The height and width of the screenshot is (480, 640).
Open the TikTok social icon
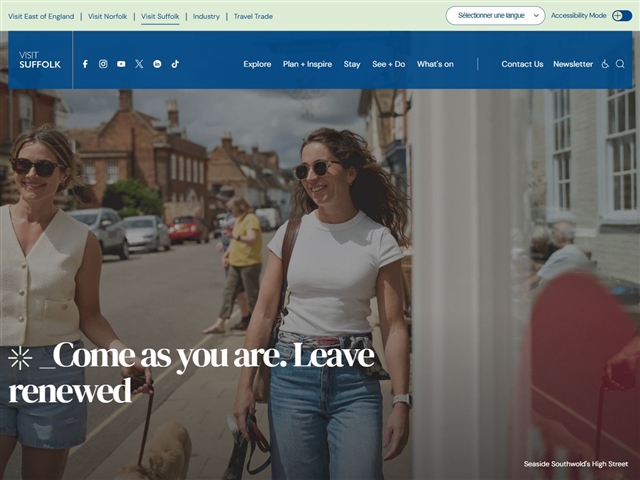pyautogui.click(x=175, y=64)
